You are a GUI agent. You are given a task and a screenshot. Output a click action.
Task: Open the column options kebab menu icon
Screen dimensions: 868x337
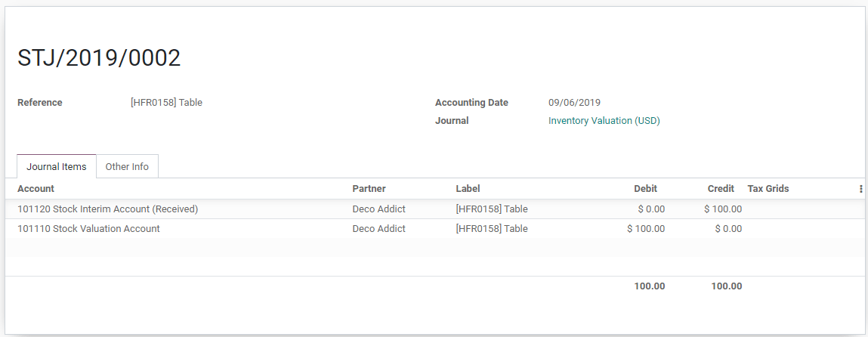coord(860,189)
